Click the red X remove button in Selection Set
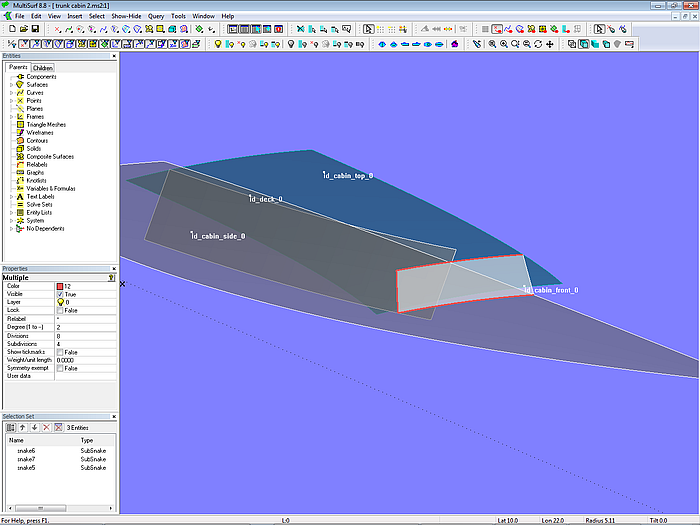700x525 pixels. 45,427
